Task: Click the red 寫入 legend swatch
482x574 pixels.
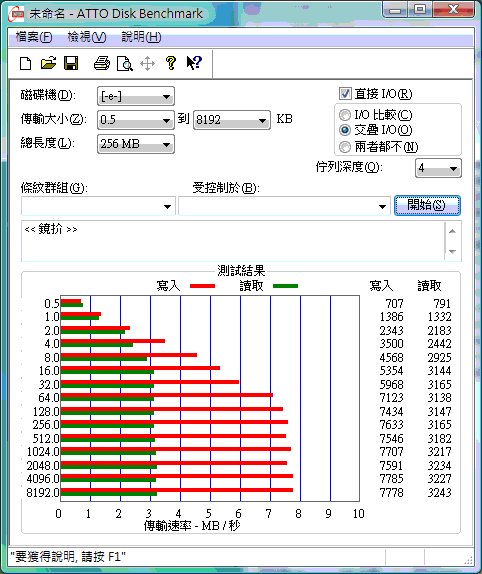Action: pyautogui.click(x=202, y=286)
